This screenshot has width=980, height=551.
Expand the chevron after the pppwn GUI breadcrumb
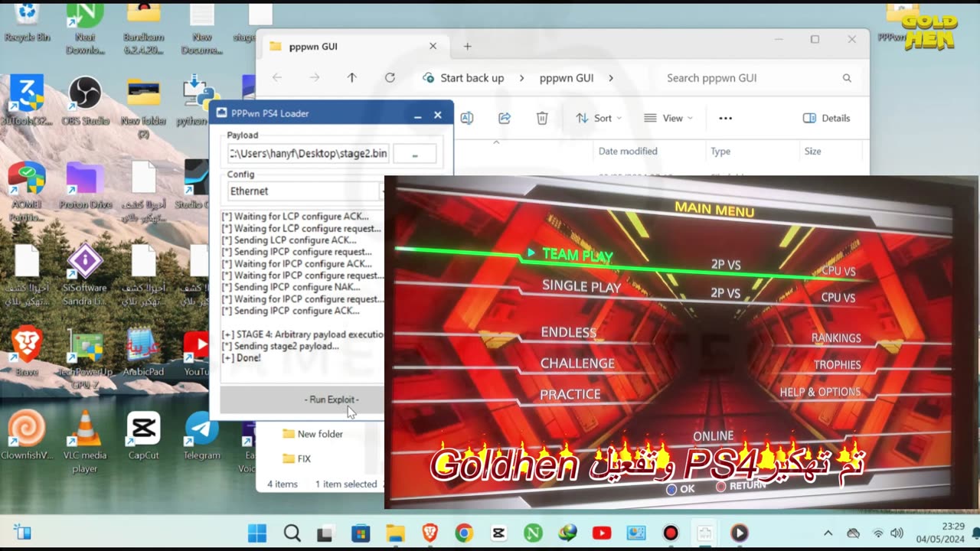tap(611, 78)
